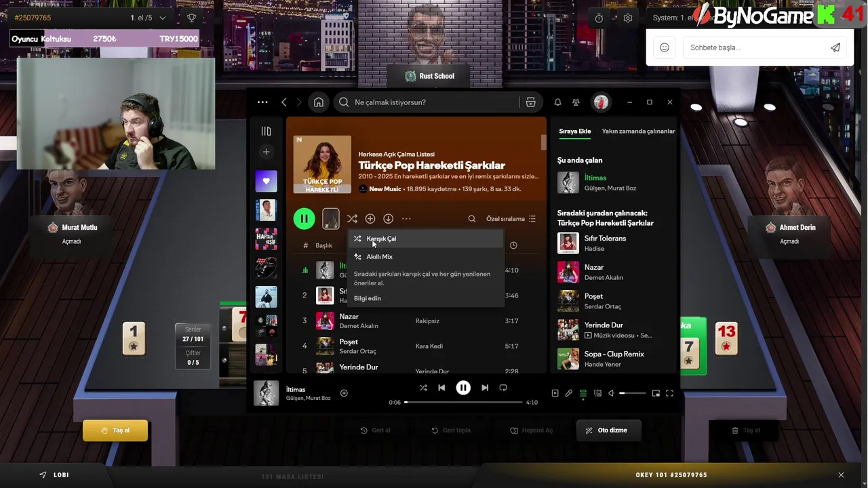Skip to the next track
The image size is (868, 488).
[485, 388]
